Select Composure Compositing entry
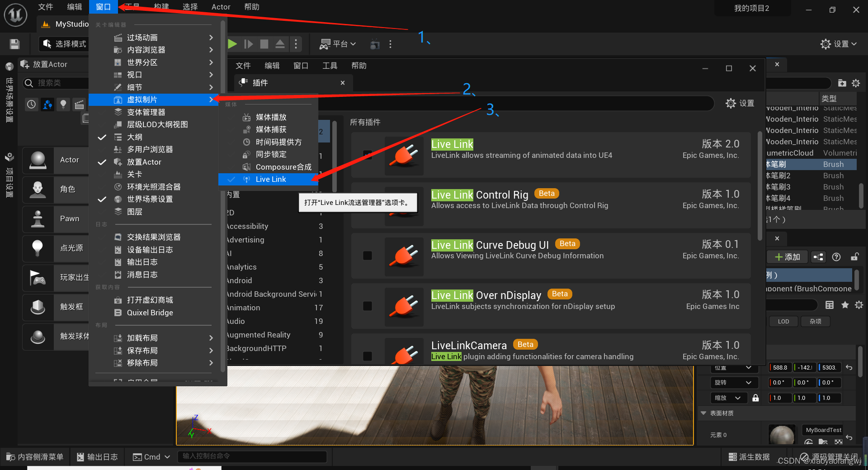 pos(268,167)
